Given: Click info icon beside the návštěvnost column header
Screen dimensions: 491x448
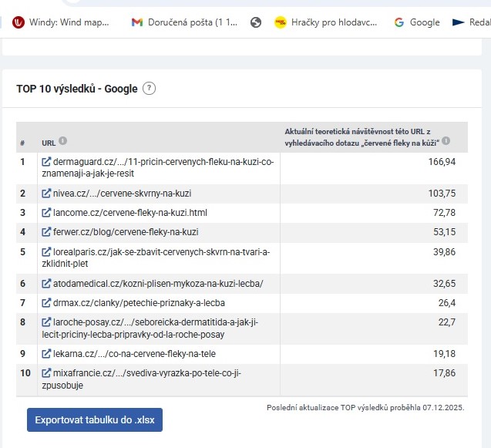Looking at the screenshot, I should [x=446, y=141].
